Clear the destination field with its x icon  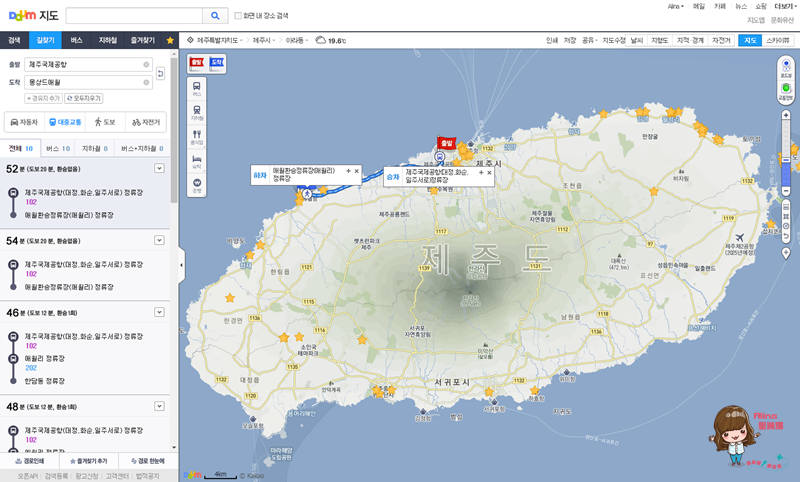click(146, 82)
